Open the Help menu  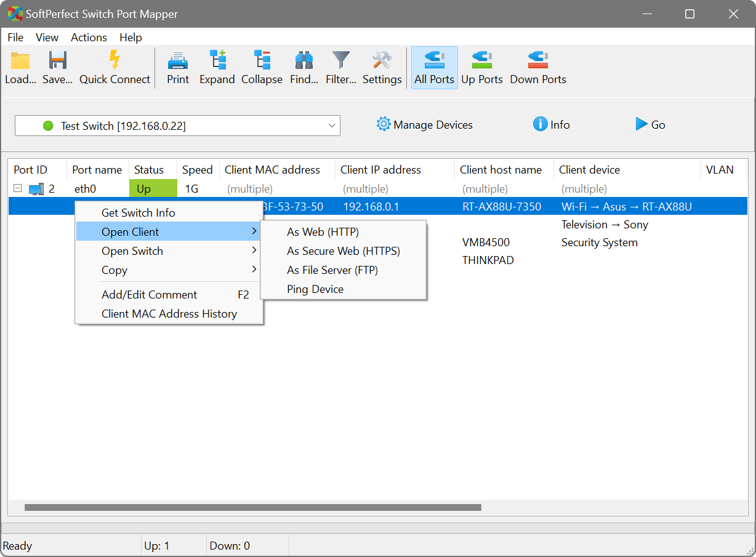131,38
